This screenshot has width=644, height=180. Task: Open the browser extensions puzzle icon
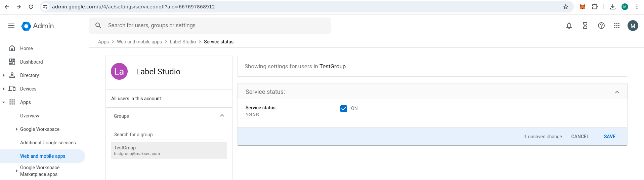pyautogui.click(x=595, y=7)
